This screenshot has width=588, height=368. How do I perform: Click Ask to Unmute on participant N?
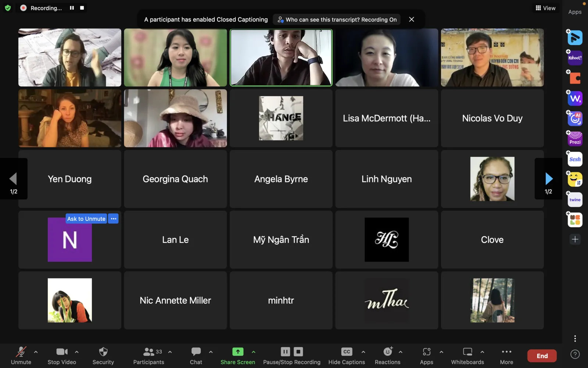coord(86,219)
